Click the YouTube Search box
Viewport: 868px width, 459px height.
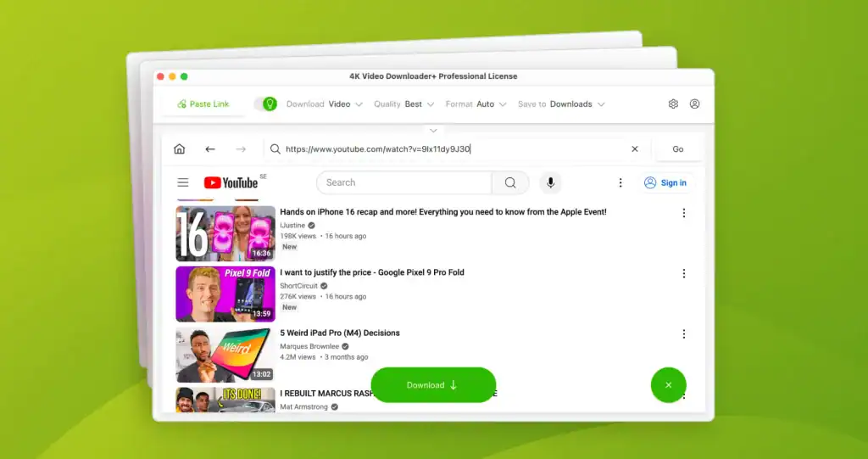click(404, 183)
